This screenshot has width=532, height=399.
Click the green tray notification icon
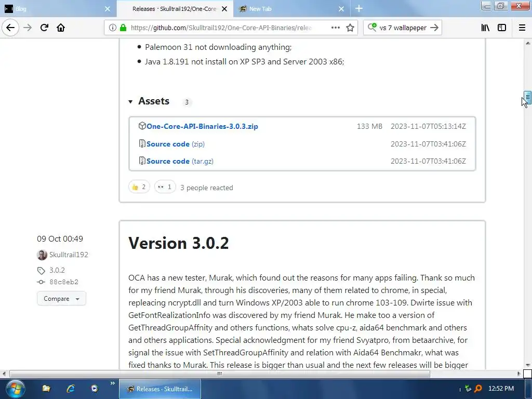point(468,389)
